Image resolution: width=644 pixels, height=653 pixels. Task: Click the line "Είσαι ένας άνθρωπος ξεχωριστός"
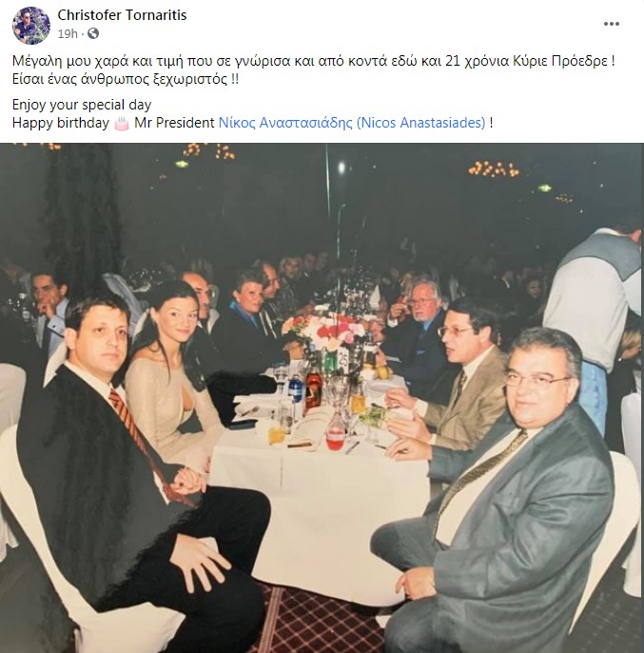coord(126,79)
